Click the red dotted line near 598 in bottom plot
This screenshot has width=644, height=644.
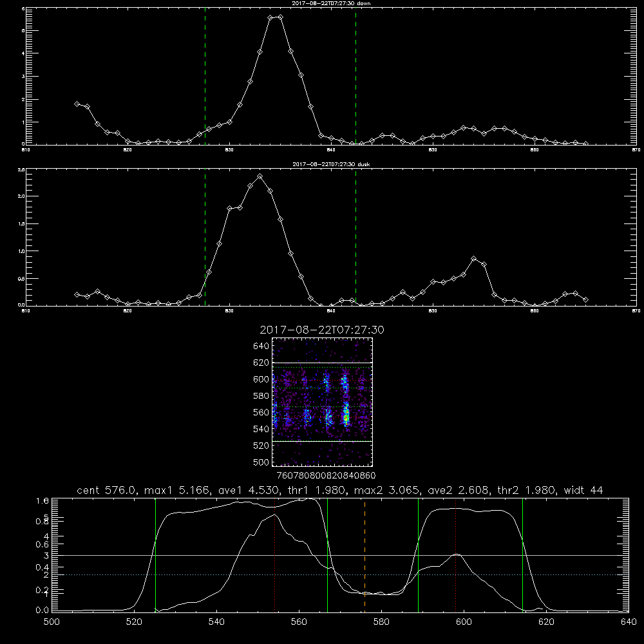coord(455,554)
